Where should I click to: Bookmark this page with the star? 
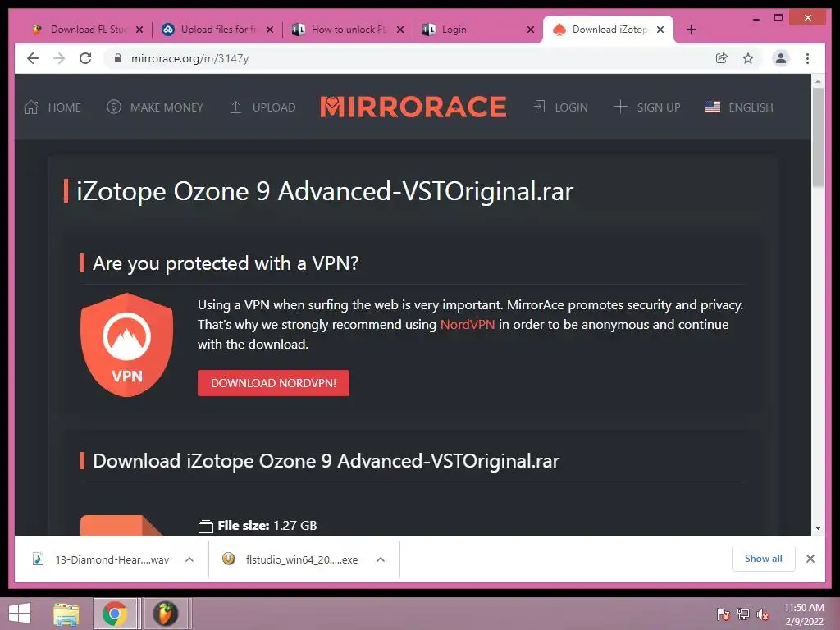coord(748,58)
